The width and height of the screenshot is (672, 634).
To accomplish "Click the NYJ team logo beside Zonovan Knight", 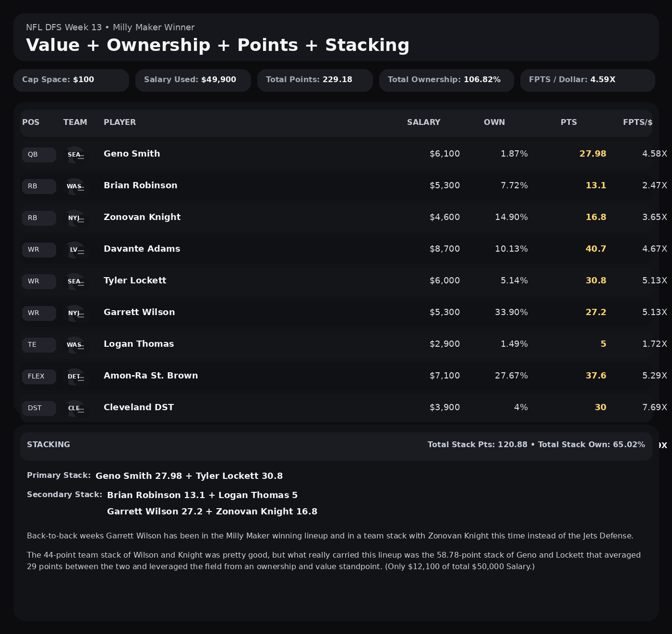I will [x=75, y=218].
